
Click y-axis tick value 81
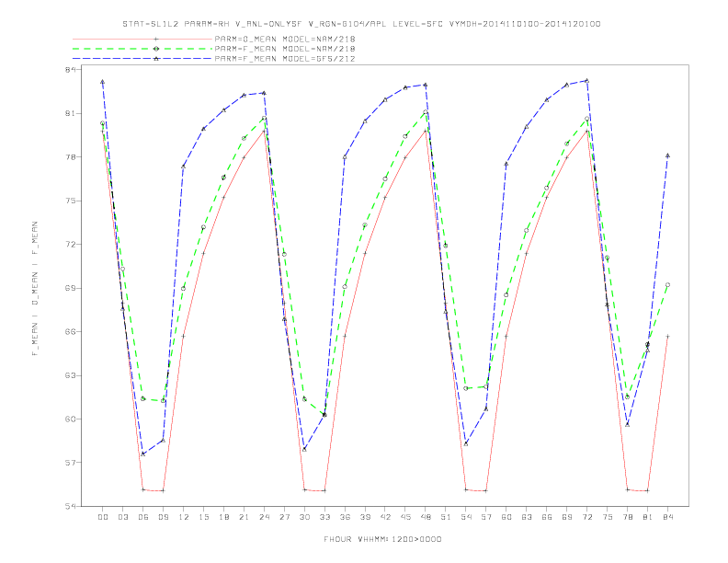[70, 113]
